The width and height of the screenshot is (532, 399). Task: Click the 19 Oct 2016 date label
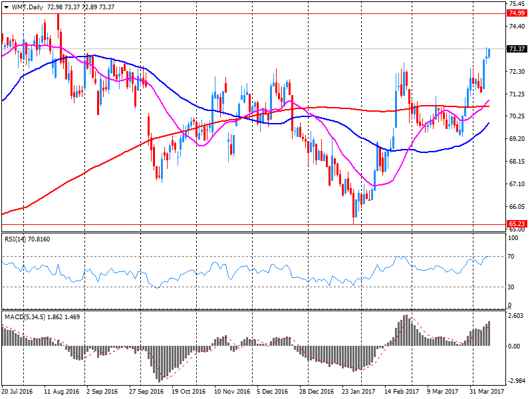click(188, 391)
